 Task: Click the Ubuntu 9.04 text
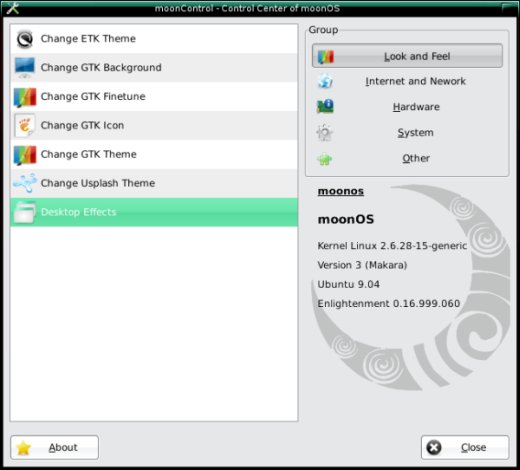tap(348, 285)
